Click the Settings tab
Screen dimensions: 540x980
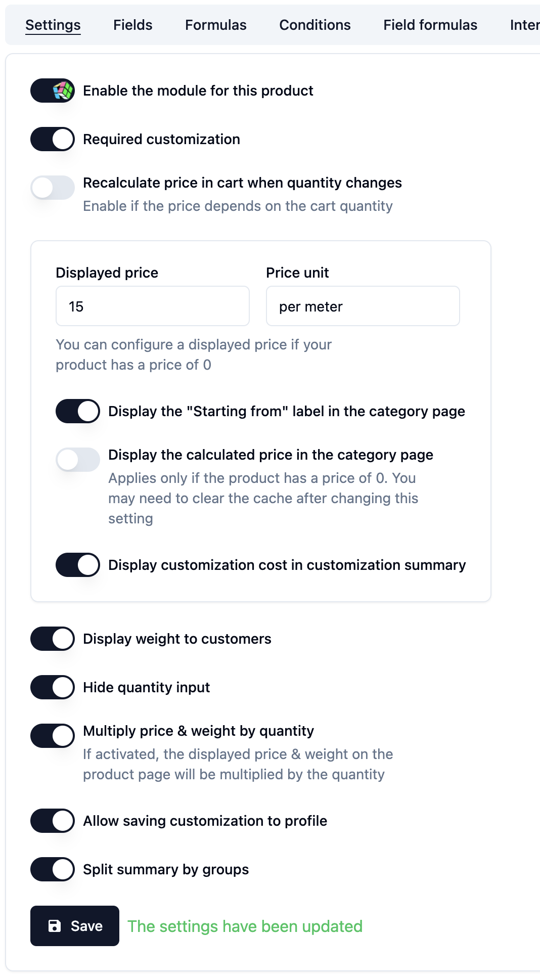pos(53,25)
